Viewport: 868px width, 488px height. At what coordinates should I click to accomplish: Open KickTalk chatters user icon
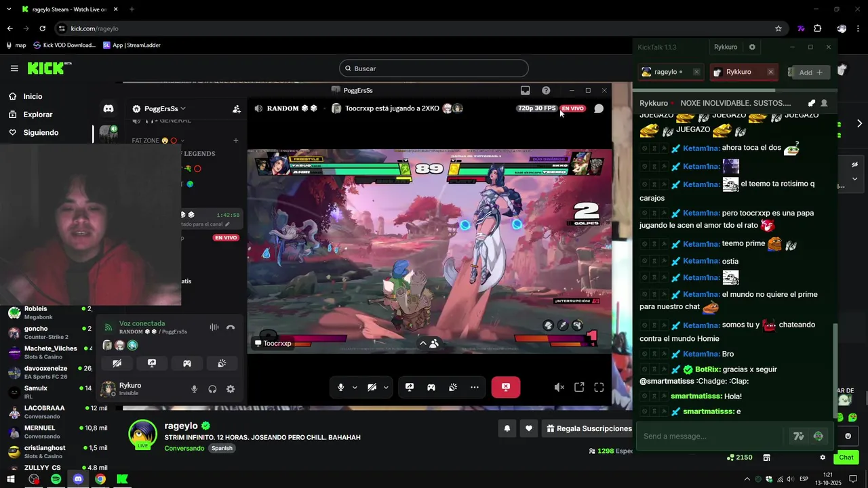click(824, 103)
